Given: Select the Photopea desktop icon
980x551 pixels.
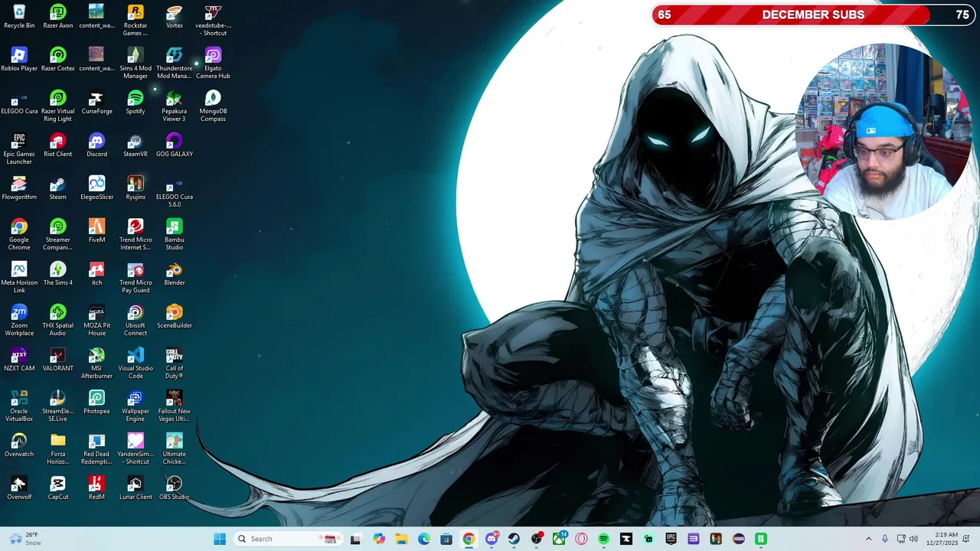Looking at the screenshot, I should 96,403.
